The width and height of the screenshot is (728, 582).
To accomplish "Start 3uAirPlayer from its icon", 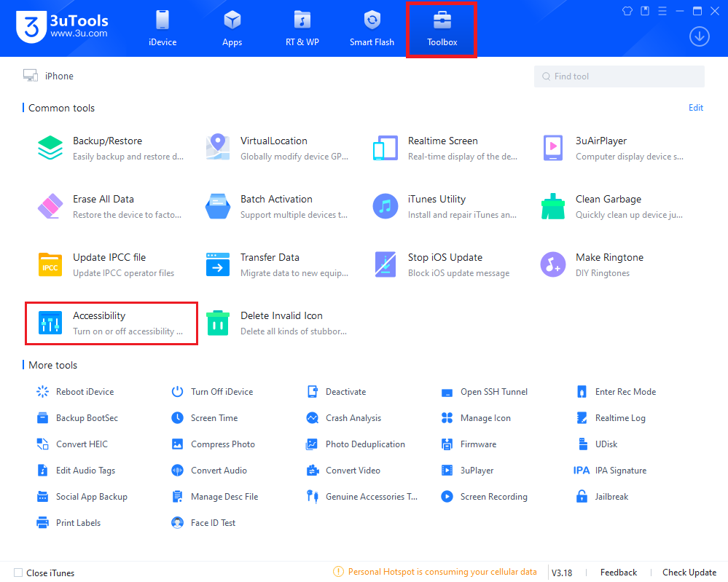I will coord(553,148).
